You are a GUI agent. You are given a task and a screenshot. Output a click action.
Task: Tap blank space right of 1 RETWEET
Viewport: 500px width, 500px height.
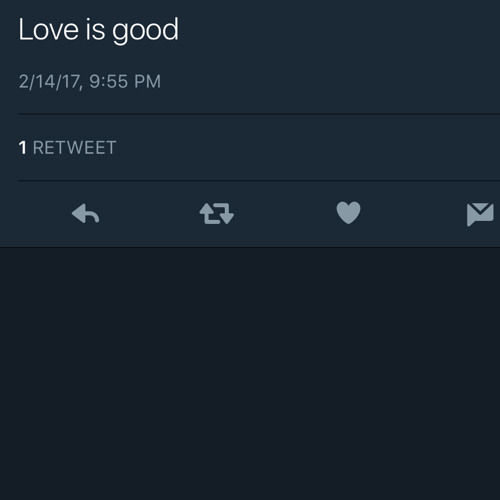[x=308, y=147]
